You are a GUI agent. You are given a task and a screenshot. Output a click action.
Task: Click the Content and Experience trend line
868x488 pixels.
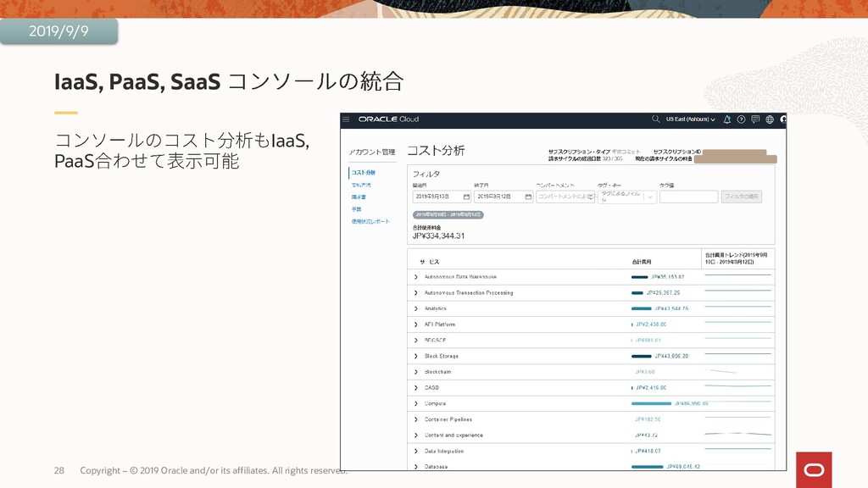tap(737, 434)
